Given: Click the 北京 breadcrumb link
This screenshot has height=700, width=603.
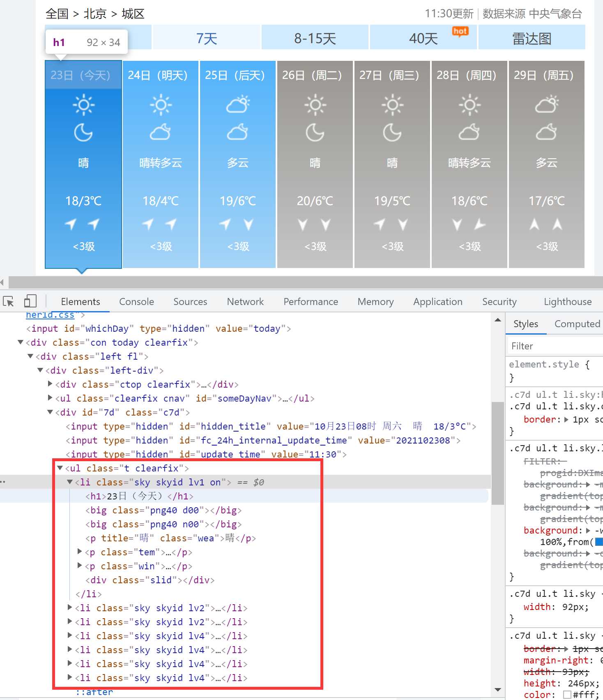Looking at the screenshot, I should (95, 14).
